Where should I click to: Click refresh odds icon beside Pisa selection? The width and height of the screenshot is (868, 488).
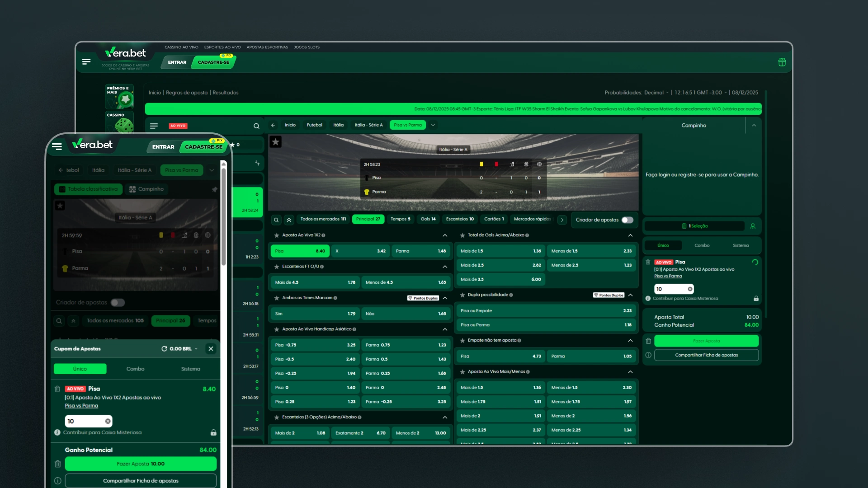[755, 262]
